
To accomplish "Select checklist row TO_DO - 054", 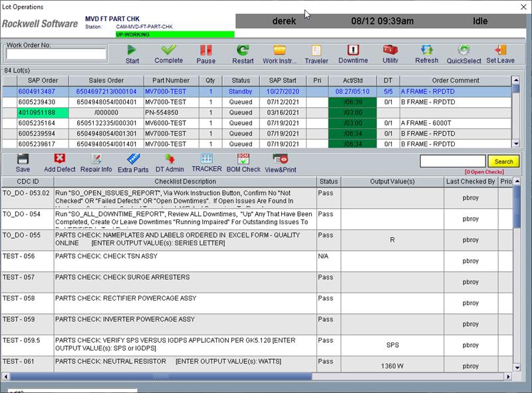I will (257, 219).
